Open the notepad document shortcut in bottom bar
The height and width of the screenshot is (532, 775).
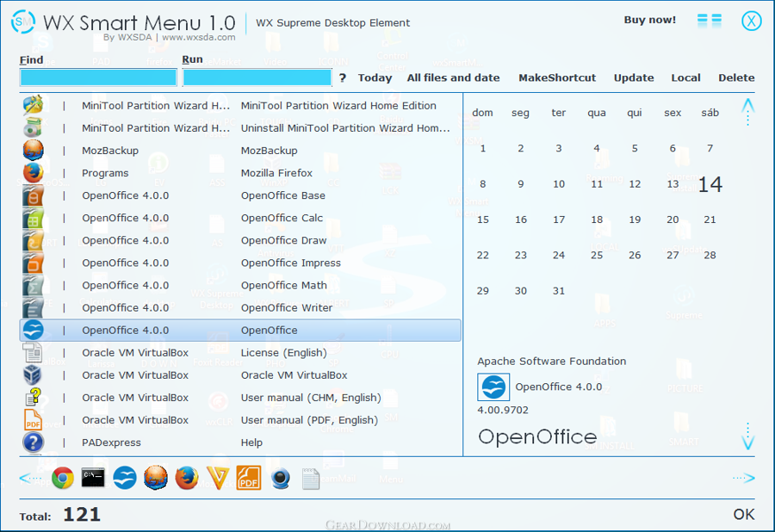tap(310, 478)
